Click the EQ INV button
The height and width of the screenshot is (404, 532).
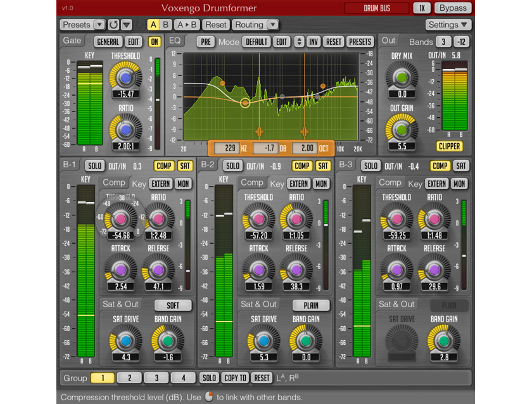coord(313,42)
